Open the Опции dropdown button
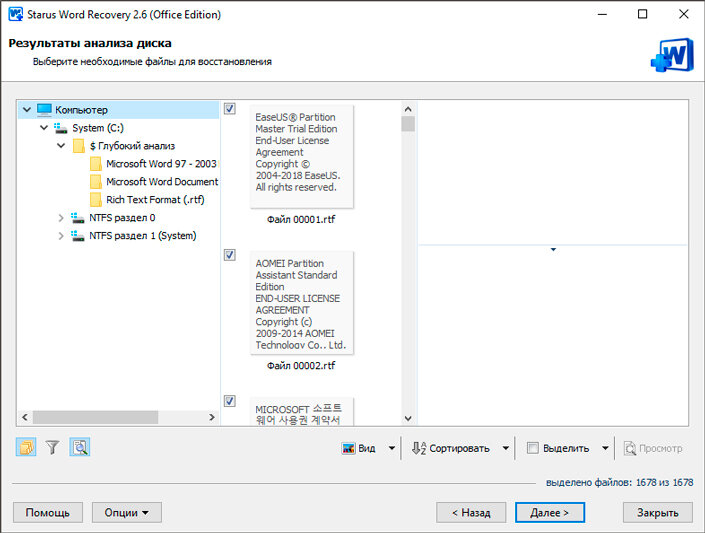This screenshot has width=705, height=533. (127, 512)
